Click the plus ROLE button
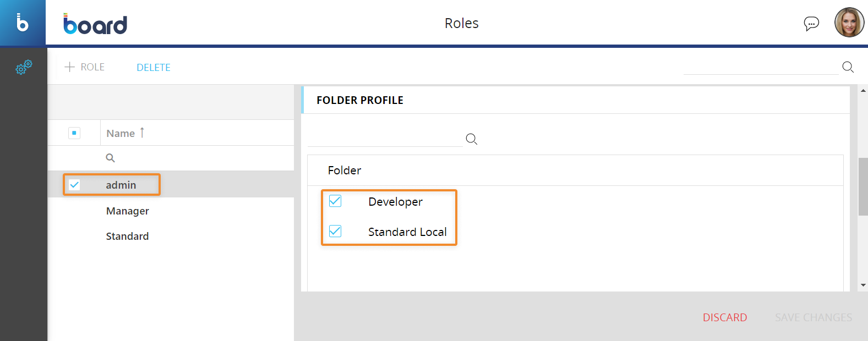 point(85,67)
